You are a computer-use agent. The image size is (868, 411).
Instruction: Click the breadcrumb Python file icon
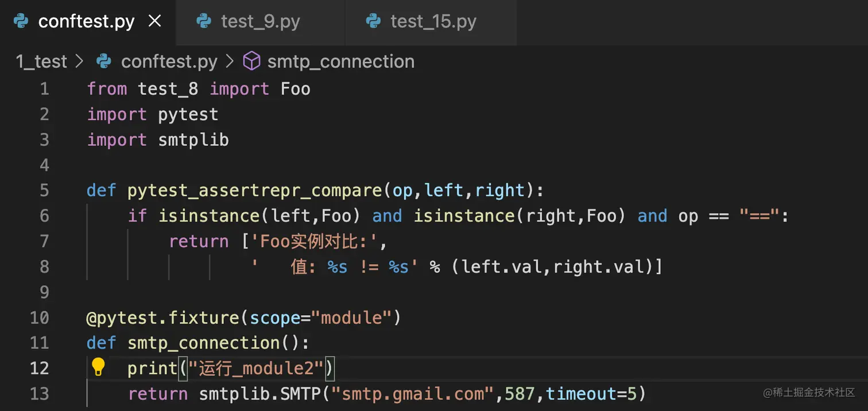(x=104, y=61)
